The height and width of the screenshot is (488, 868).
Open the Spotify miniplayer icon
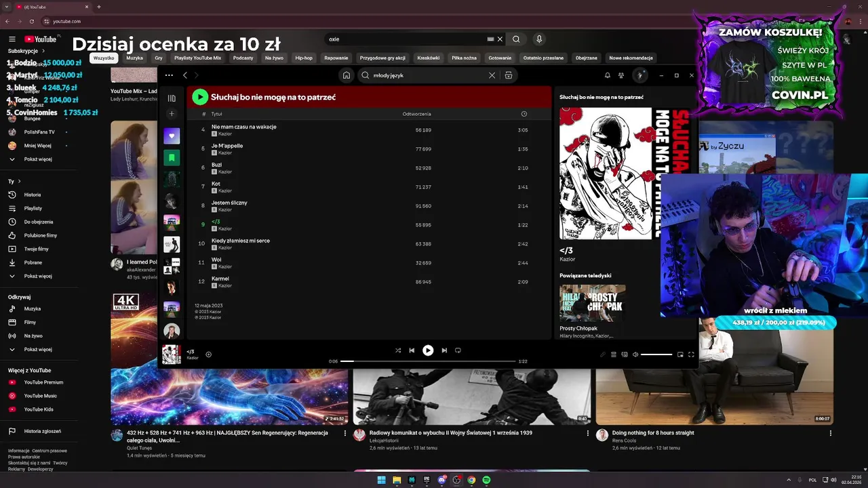tap(680, 354)
